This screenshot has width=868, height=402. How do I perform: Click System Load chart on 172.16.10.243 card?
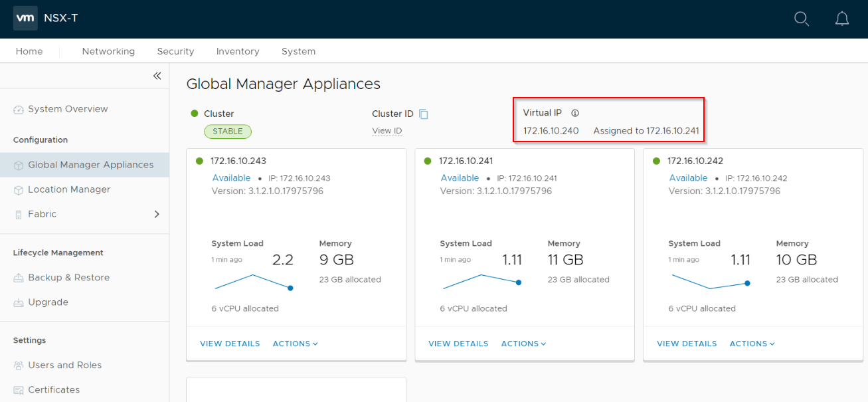(254, 282)
